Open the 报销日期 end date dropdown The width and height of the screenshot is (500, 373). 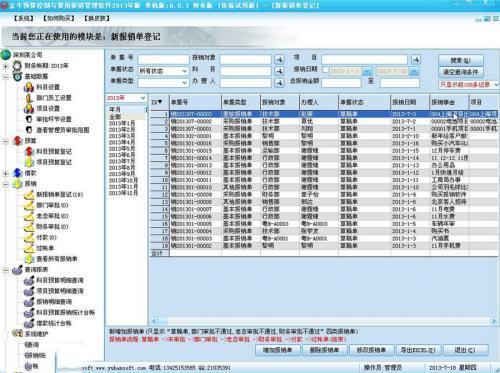[x=414, y=71]
